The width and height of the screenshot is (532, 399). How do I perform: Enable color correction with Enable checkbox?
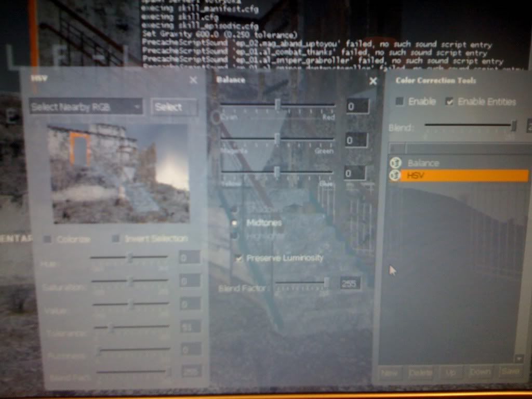[x=400, y=102]
